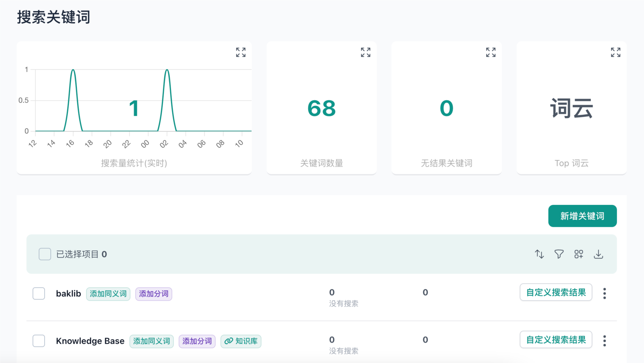This screenshot has width=644, height=363.
Task: Click the grid add columns icon
Action: click(579, 254)
